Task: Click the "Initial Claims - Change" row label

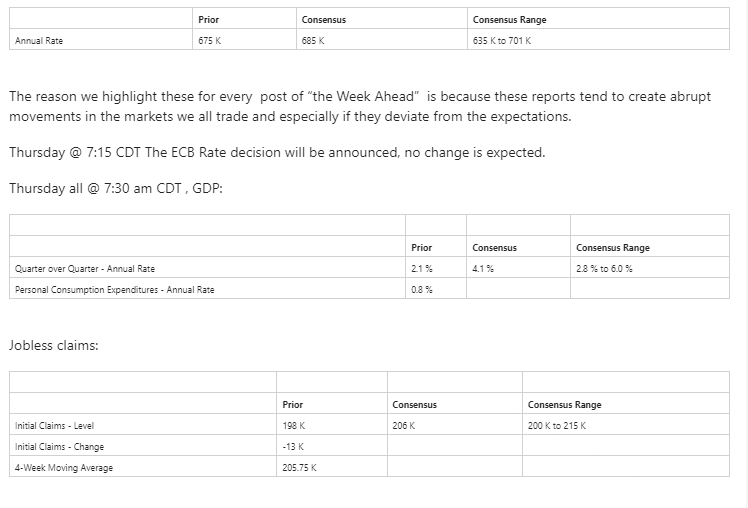Action: click(59, 447)
